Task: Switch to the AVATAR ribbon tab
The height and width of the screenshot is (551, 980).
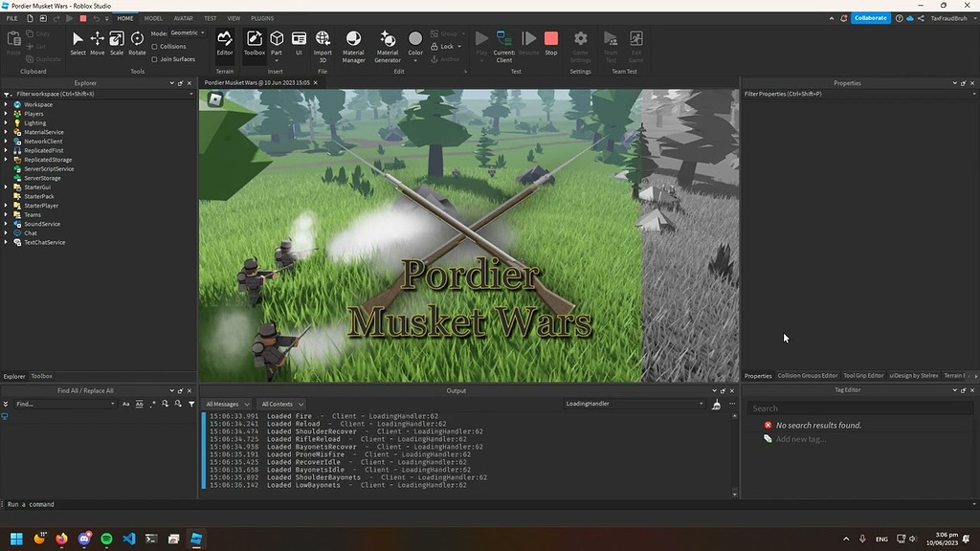Action: pyautogui.click(x=183, y=18)
